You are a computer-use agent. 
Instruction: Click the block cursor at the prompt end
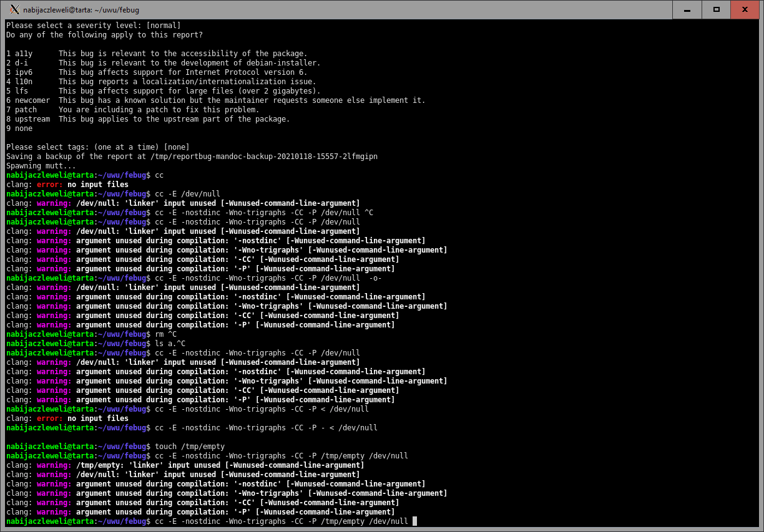(x=414, y=521)
